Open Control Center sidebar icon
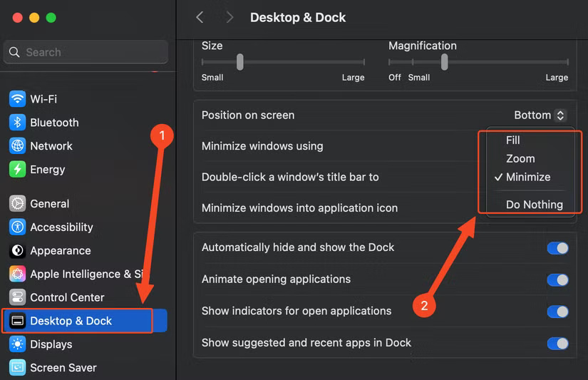Screen dimensions: 588x380 (17, 297)
